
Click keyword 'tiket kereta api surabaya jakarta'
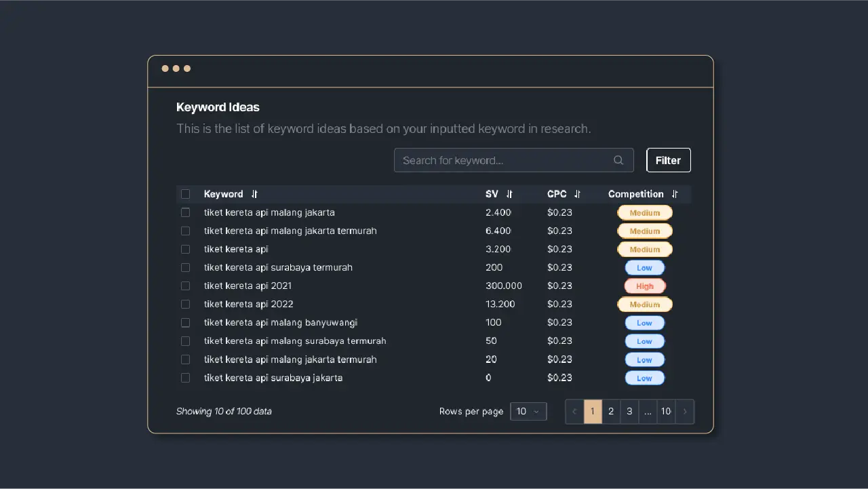tap(273, 378)
